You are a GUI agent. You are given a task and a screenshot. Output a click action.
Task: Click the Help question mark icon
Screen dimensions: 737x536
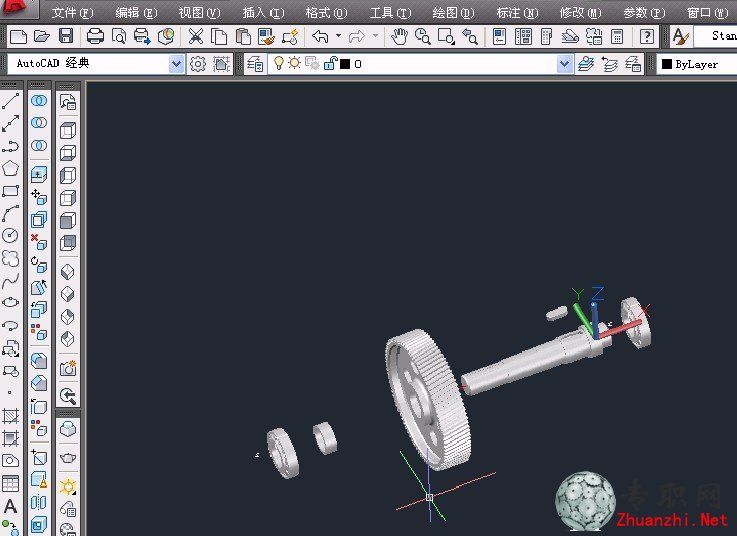click(x=647, y=36)
